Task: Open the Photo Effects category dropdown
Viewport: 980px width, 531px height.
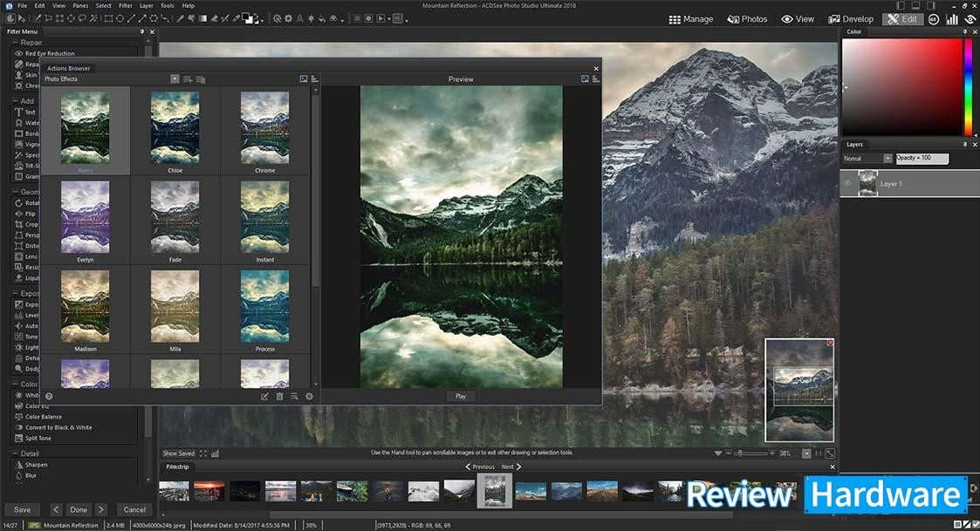Action: [175, 78]
